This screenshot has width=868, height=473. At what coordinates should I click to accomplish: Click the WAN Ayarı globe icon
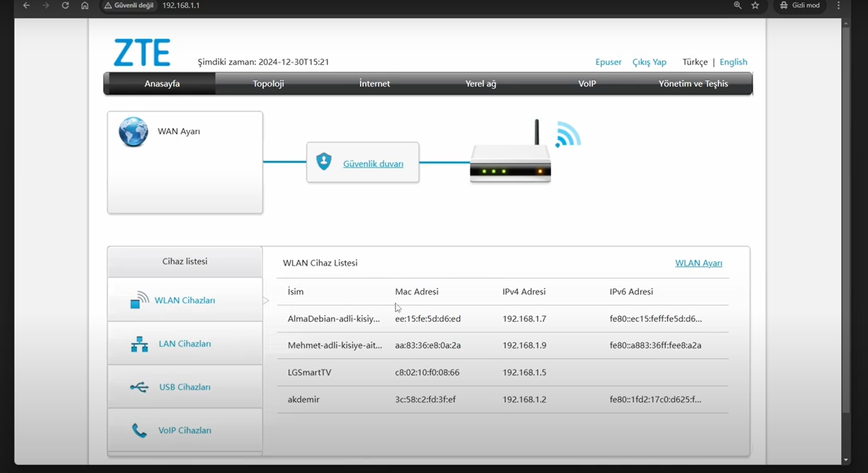coord(133,132)
